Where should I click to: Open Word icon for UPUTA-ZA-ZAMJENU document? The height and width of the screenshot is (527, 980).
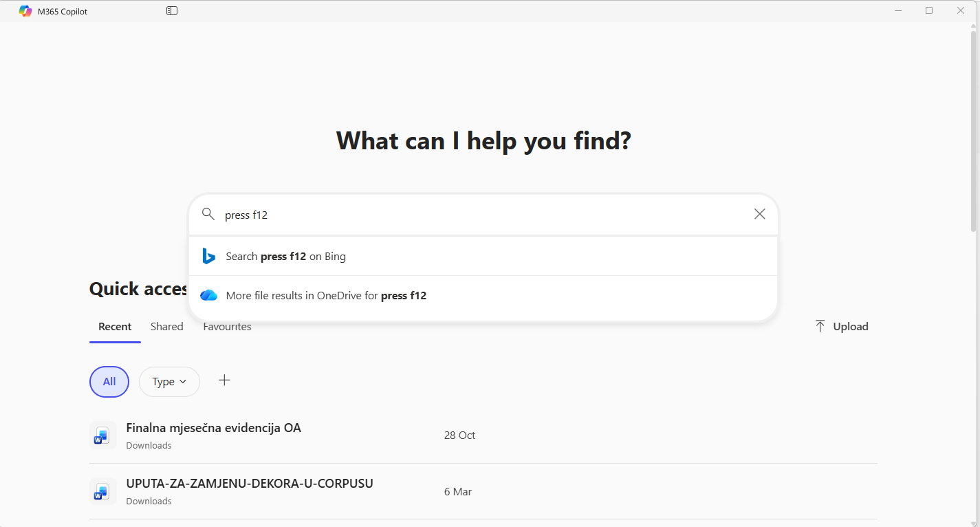pos(102,491)
